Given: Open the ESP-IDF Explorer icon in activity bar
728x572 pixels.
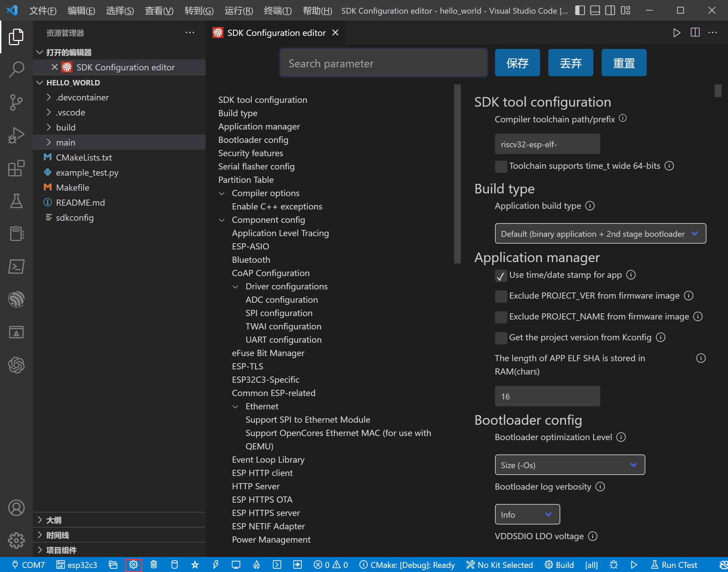Looking at the screenshot, I should [16, 299].
